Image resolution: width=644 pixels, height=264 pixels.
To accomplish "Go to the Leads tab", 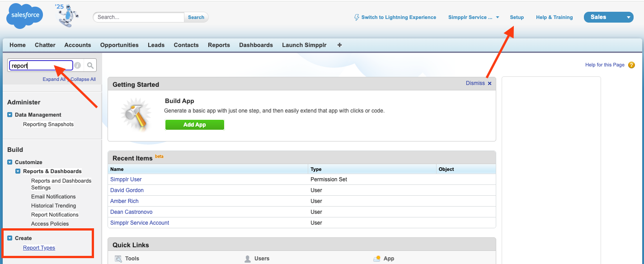I will tap(156, 45).
